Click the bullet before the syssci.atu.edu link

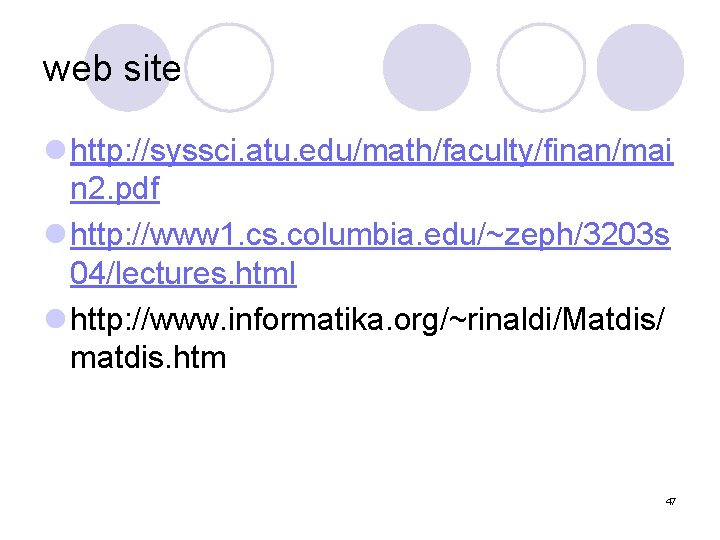click(56, 150)
